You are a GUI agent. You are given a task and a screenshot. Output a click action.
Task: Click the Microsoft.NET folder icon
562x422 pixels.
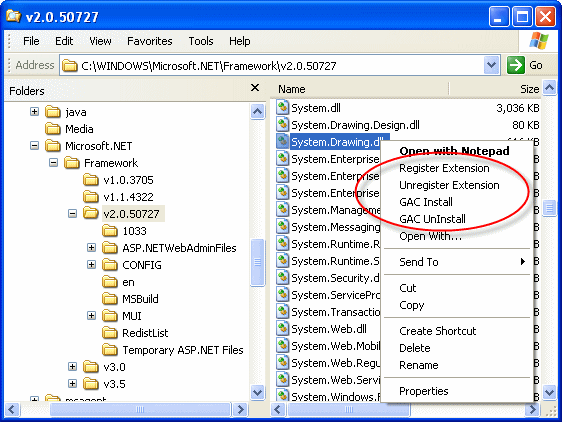click(53, 146)
